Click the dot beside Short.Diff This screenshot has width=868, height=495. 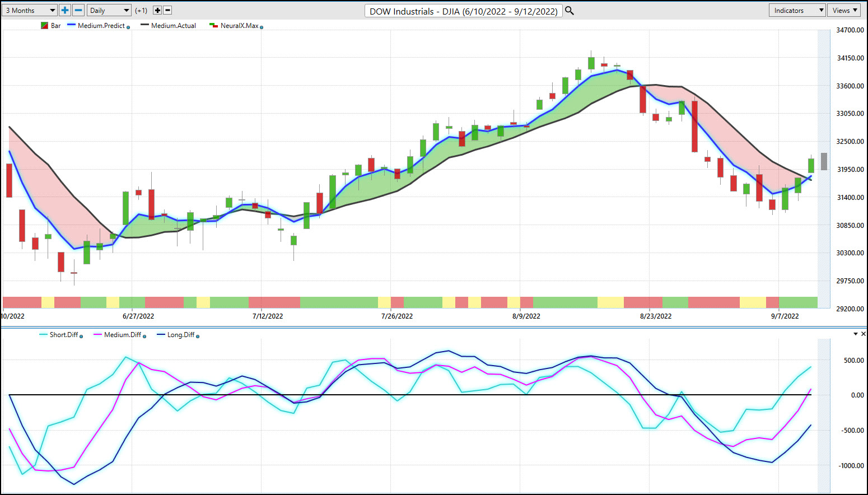click(x=81, y=336)
